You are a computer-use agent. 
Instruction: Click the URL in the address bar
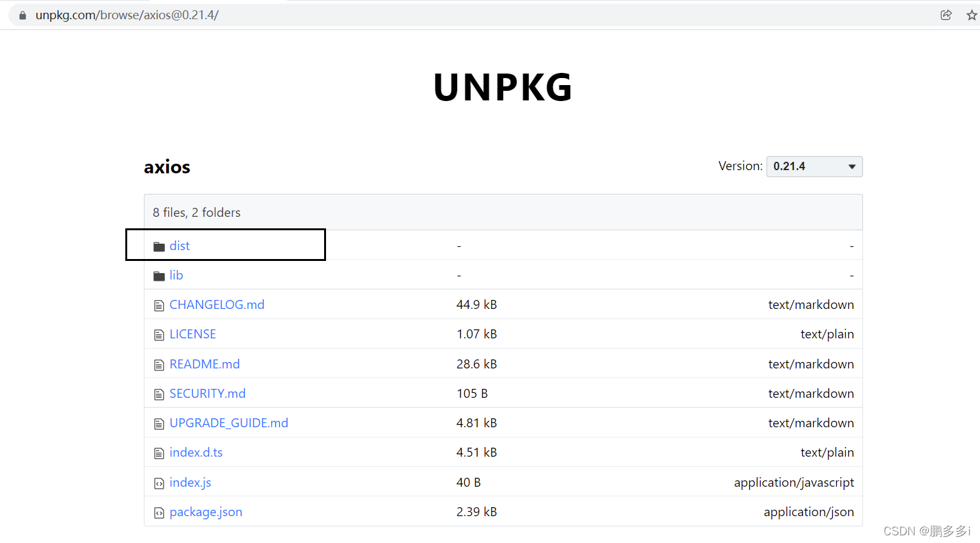coord(127,15)
